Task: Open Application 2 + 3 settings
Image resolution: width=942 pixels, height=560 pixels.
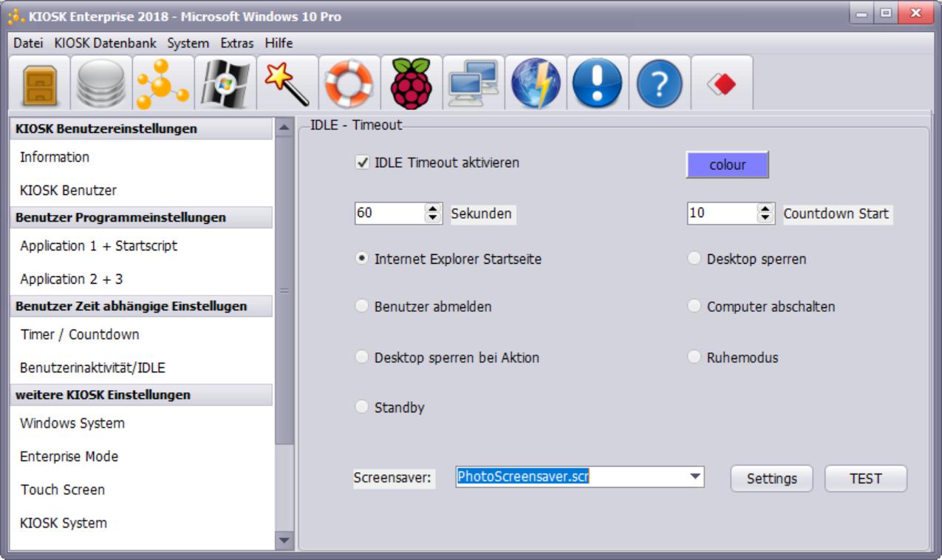Action: coord(140,279)
